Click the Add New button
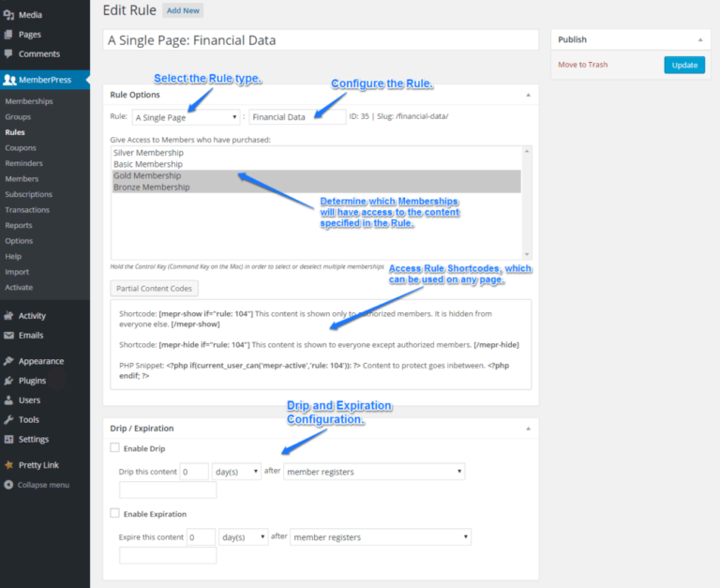This screenshot has width=720, height=588. coord(183,10)
